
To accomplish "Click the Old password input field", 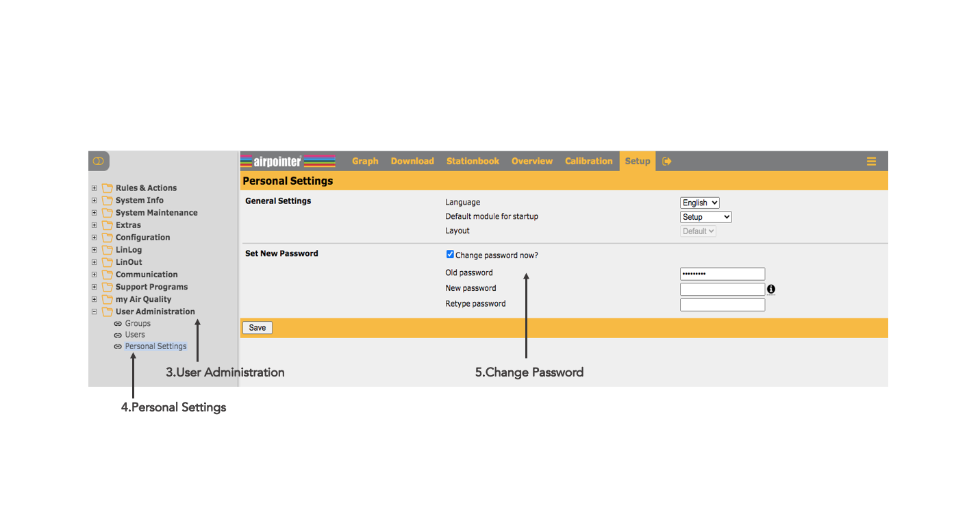I will coord(722,274).
